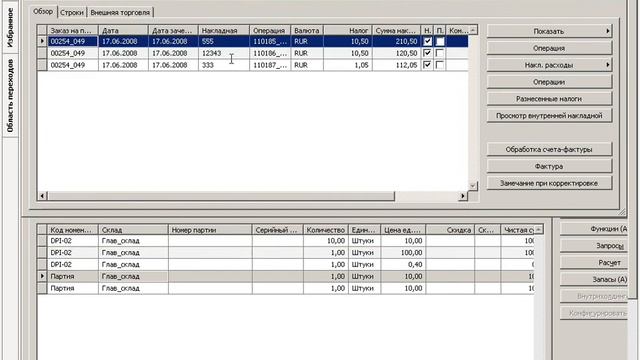Open the Накл. расходы menu button
The height and width of the screenshot is (360, 640).
[549, 65]
